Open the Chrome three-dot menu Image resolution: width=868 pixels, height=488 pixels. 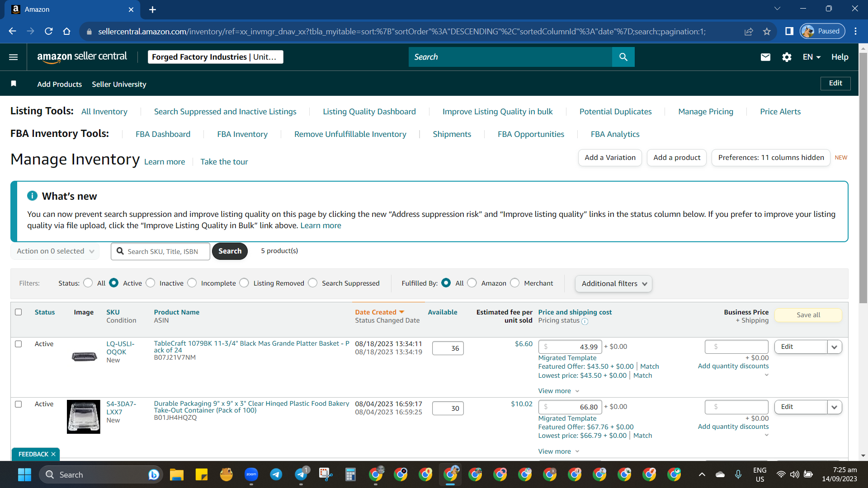855,31
